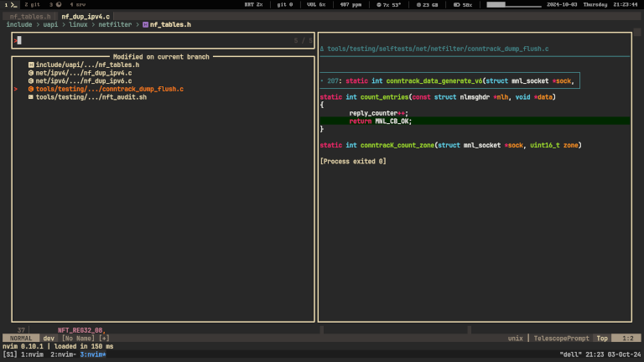This screenshot has width=644, height=362.
Task: Open workspace 2 labeled git
Action: point(33,5)
